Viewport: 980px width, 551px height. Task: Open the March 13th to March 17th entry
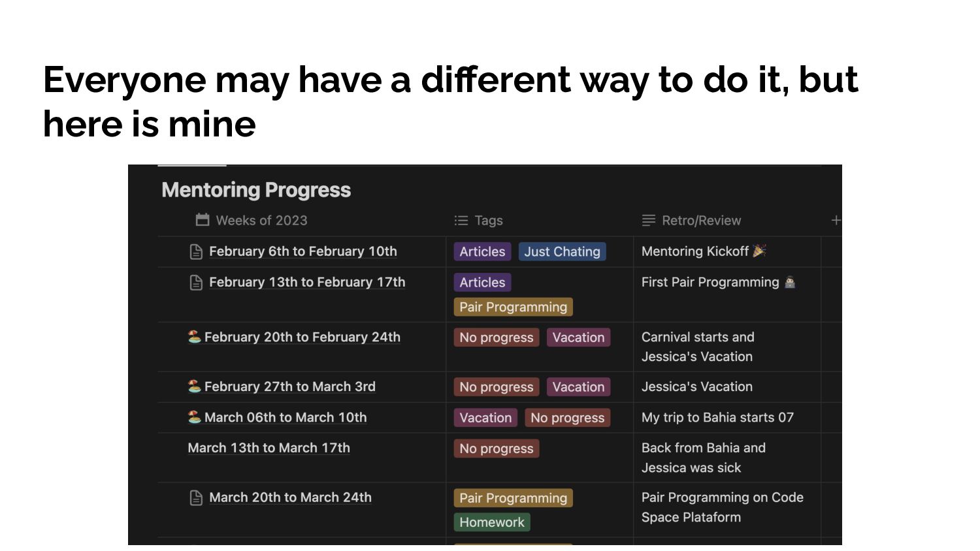click(x=269, y=448)
